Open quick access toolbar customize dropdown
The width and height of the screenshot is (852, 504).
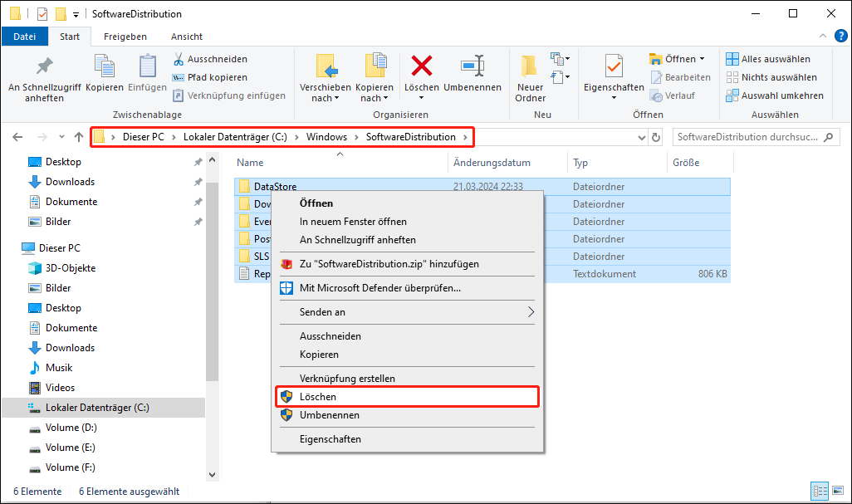coord(76,14)
